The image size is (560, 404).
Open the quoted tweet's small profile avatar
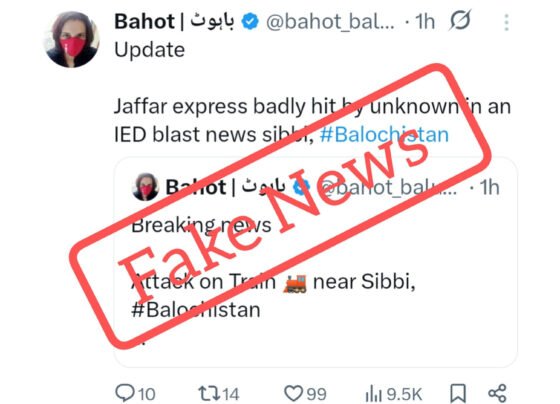point(145,187)
